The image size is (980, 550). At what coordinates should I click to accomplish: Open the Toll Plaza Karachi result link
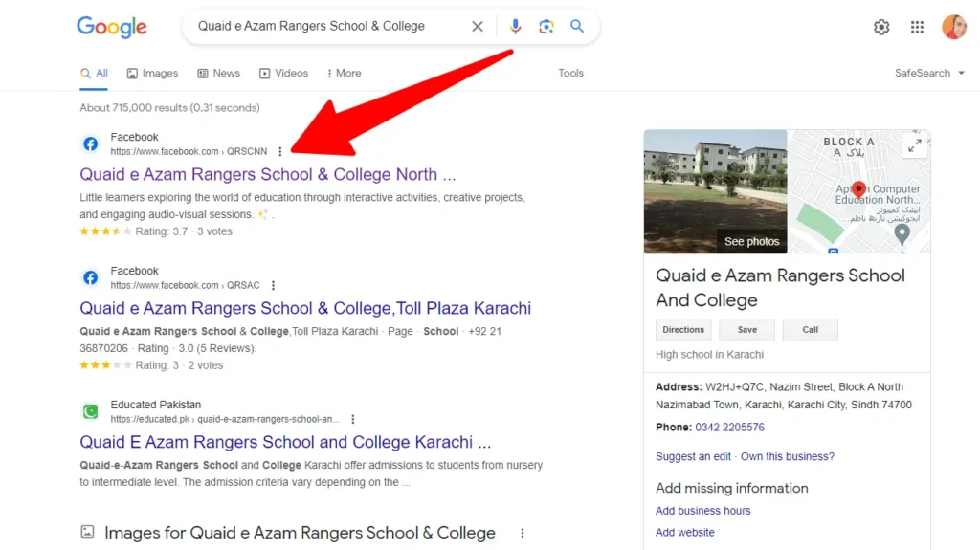tap(305, 308)
